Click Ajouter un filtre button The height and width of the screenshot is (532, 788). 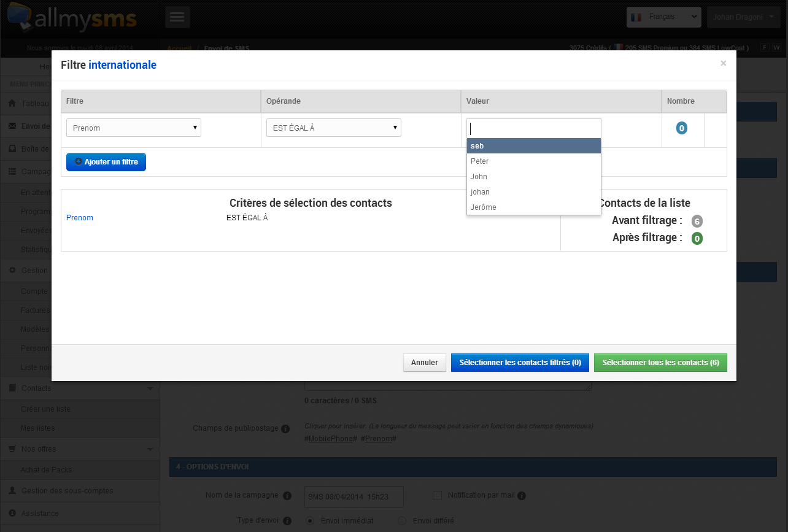[106, 162]
